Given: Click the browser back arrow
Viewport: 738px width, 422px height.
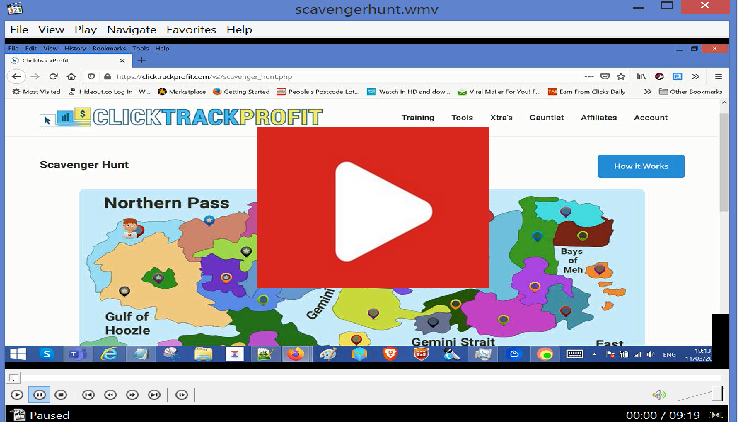Looking at the screenshot, I should pyautogui.click(x=16, y=76).
